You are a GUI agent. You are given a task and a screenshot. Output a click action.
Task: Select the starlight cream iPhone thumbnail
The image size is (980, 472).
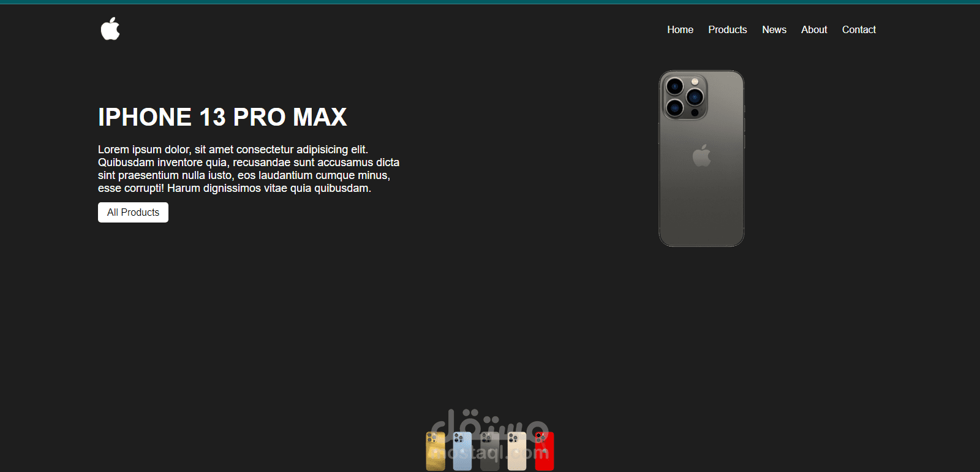tap(517, 451)
